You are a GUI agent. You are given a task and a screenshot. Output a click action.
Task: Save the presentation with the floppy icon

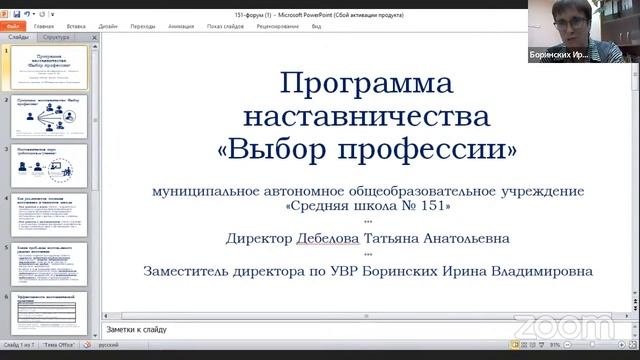click(x=16, y=14)
